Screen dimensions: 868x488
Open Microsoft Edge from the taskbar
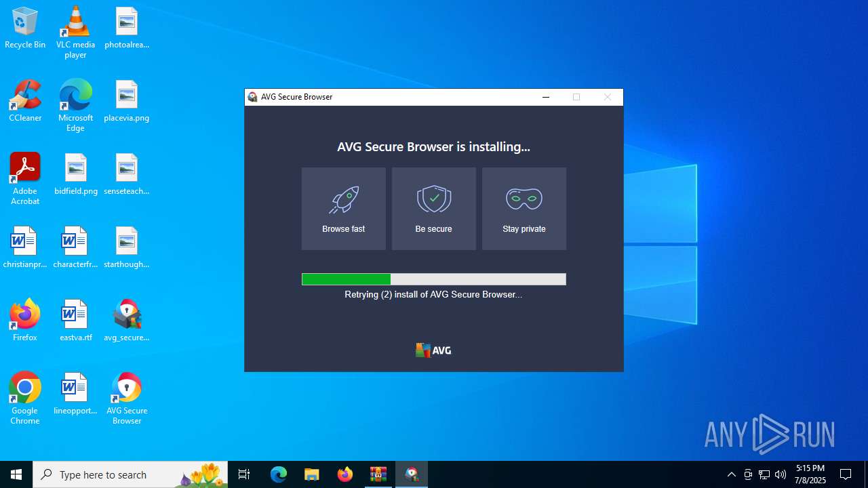[279, 474]
